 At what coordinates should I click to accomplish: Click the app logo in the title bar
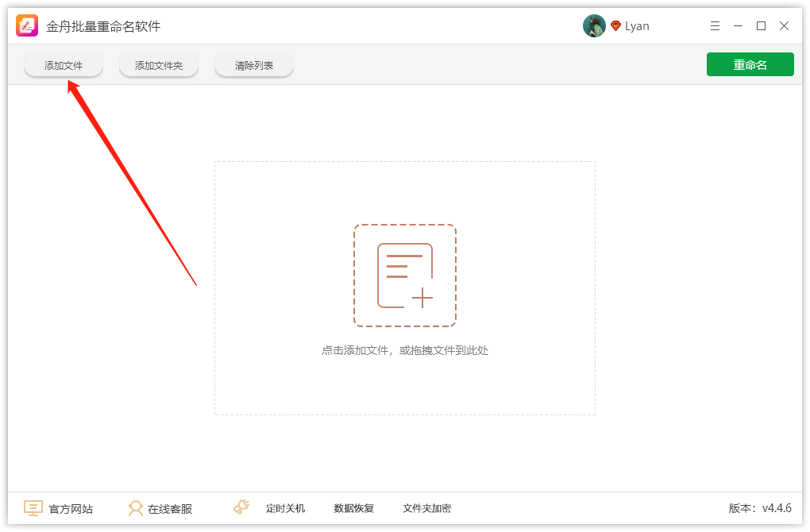(26, 25)
